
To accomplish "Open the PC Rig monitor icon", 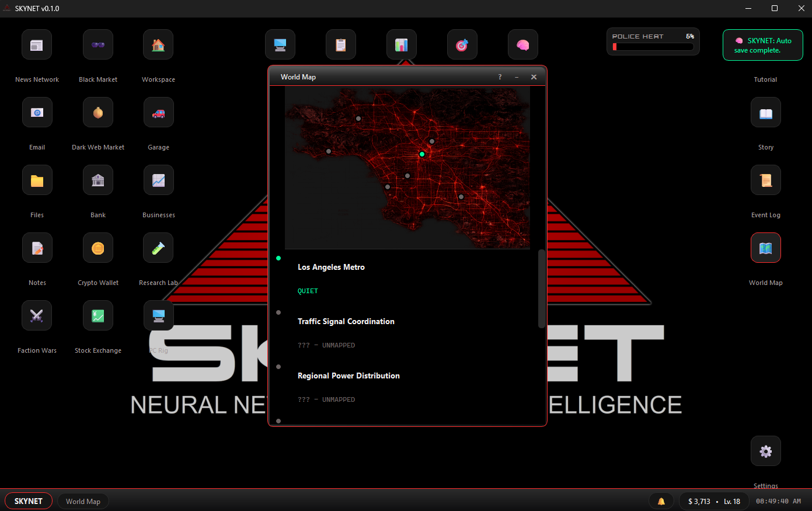I will 158,316.
